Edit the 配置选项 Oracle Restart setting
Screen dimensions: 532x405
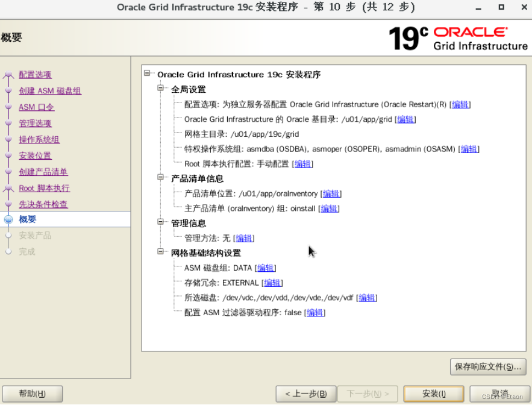pyautogui.click(x=460, y=104)
